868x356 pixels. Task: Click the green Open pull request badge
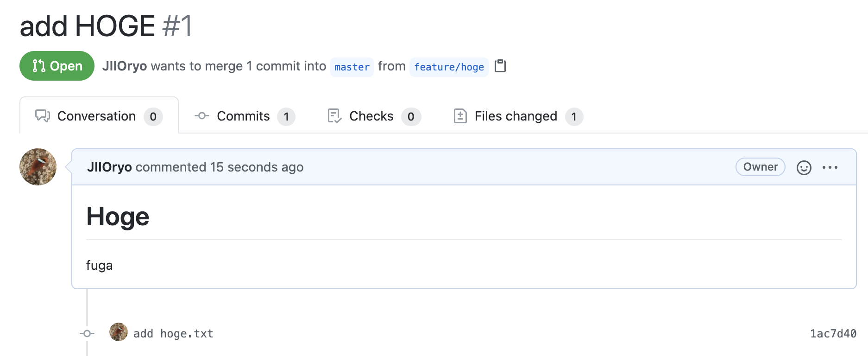tap(57, 66)
